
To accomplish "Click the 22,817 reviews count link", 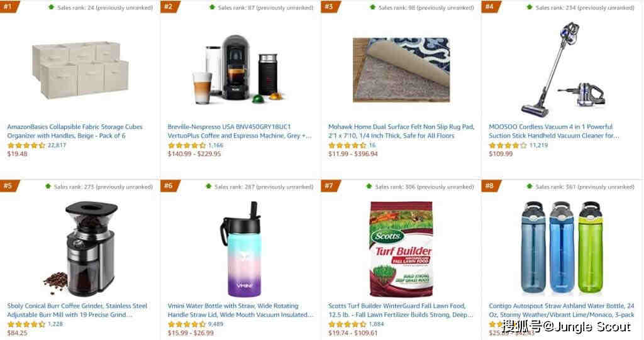I will coord(57,145).
